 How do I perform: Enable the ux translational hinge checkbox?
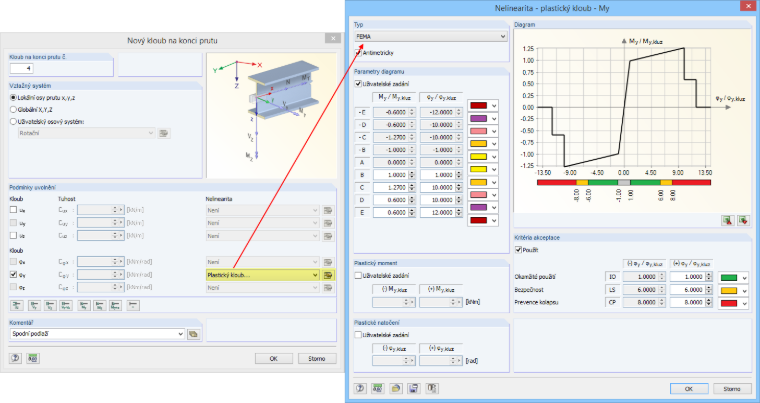(x=14, y=210)
